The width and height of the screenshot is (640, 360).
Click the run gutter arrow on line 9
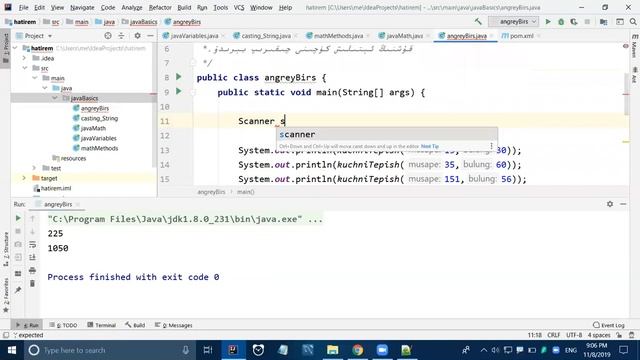coord(178,91)
